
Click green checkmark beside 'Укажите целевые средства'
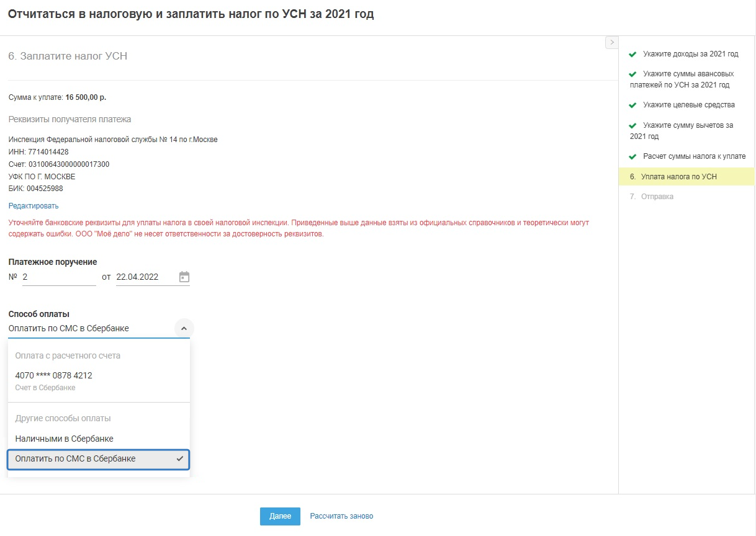[633, 105]
